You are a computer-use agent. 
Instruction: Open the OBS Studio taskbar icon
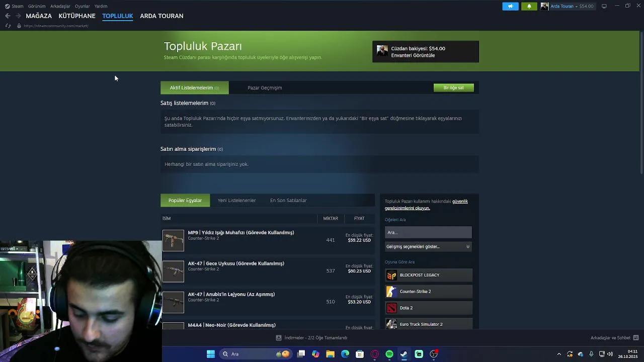(434, 354)
